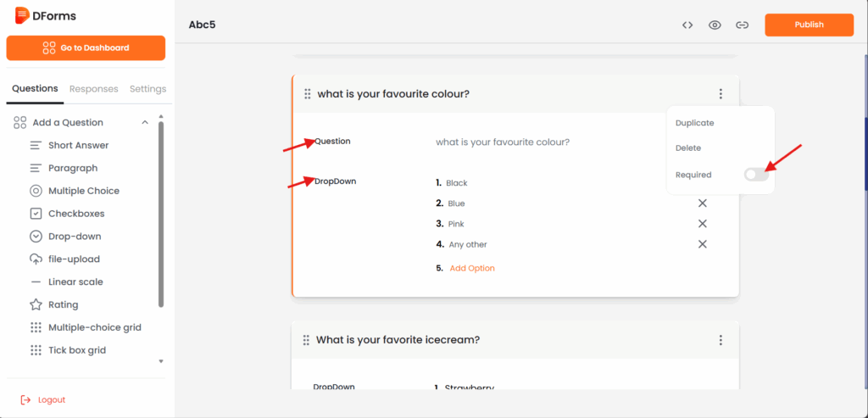Add a Drop-down question type
Screen dimensions: 868x418
[74, 237]
